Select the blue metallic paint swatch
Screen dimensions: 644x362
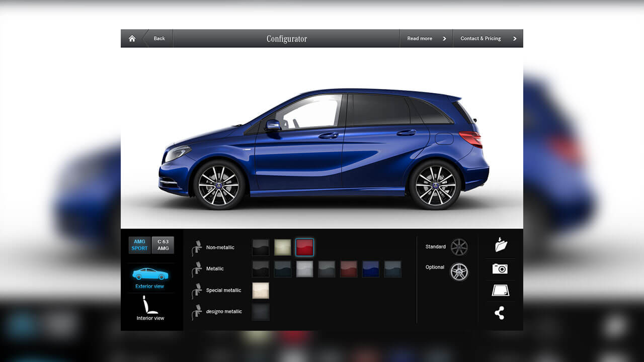point(371,269)
